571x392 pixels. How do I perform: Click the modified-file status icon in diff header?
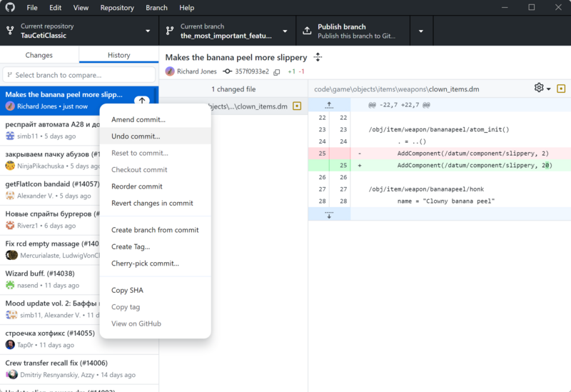click(x=561, y=89)
